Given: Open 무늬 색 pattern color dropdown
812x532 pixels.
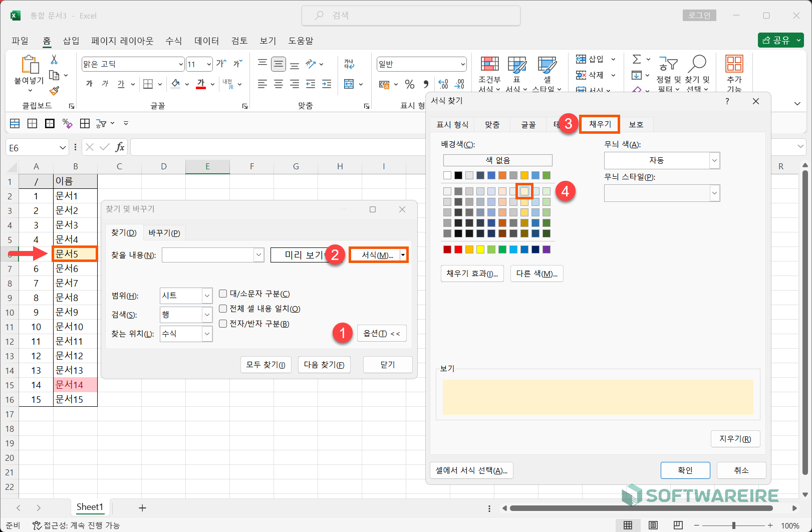Looking at the screenshot, I should (714, 160).
